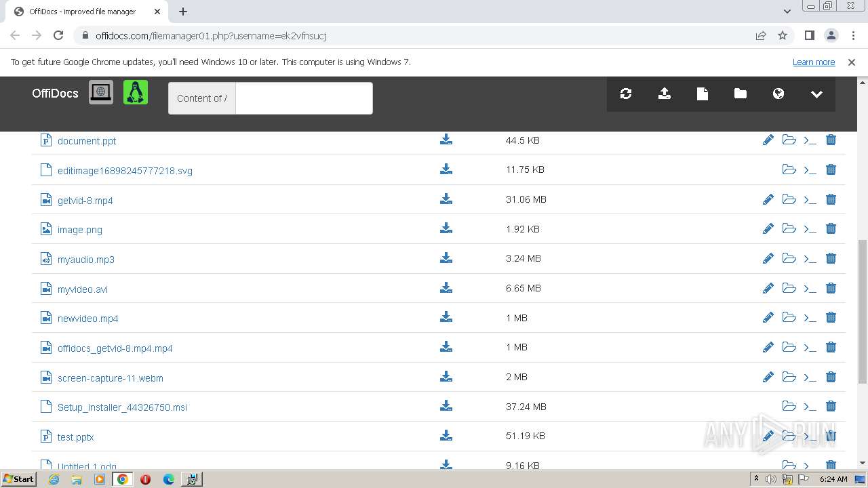Click the share page icon in the address bar
The height and width of the screenshot is (488, 868).
click(761, 36)
